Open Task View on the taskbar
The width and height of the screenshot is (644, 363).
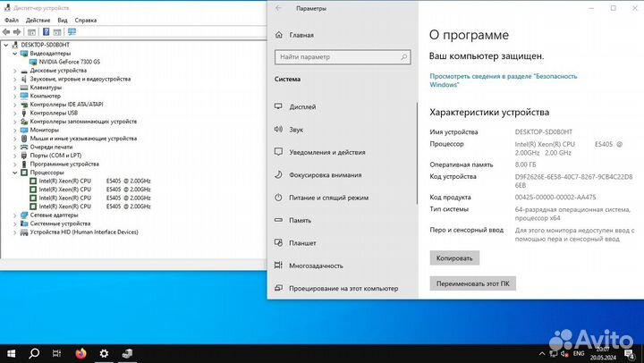pos(57,353)
